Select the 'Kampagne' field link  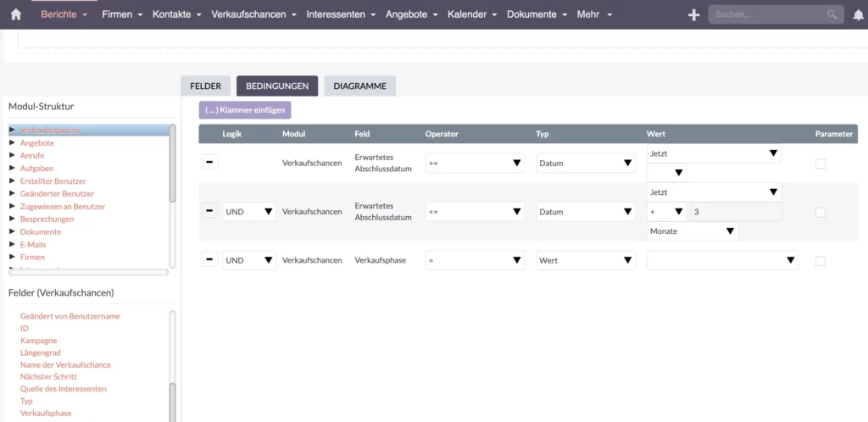(38, 341)
